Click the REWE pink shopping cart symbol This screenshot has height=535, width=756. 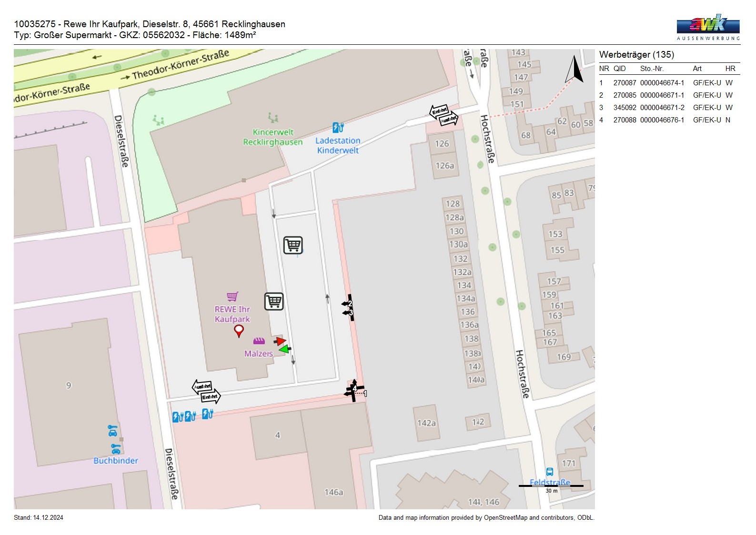coord(232,296)
